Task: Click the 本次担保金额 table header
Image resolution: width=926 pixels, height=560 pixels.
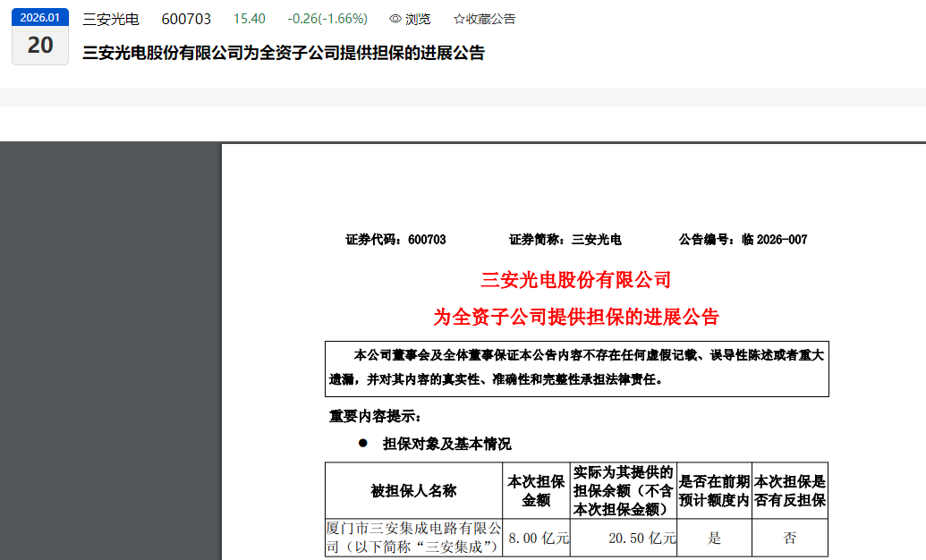Action: pyautogui.click(x=536, y=490)
